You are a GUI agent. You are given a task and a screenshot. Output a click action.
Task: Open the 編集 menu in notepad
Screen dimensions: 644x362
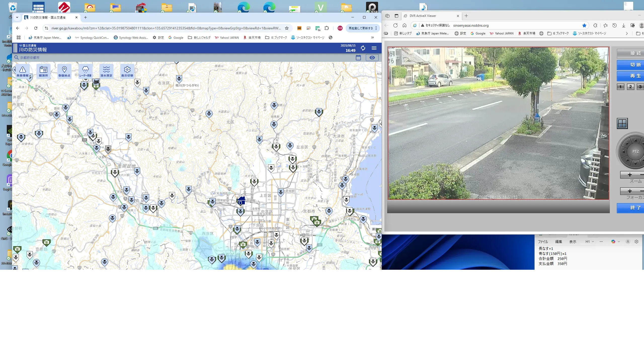coord(558,242)
